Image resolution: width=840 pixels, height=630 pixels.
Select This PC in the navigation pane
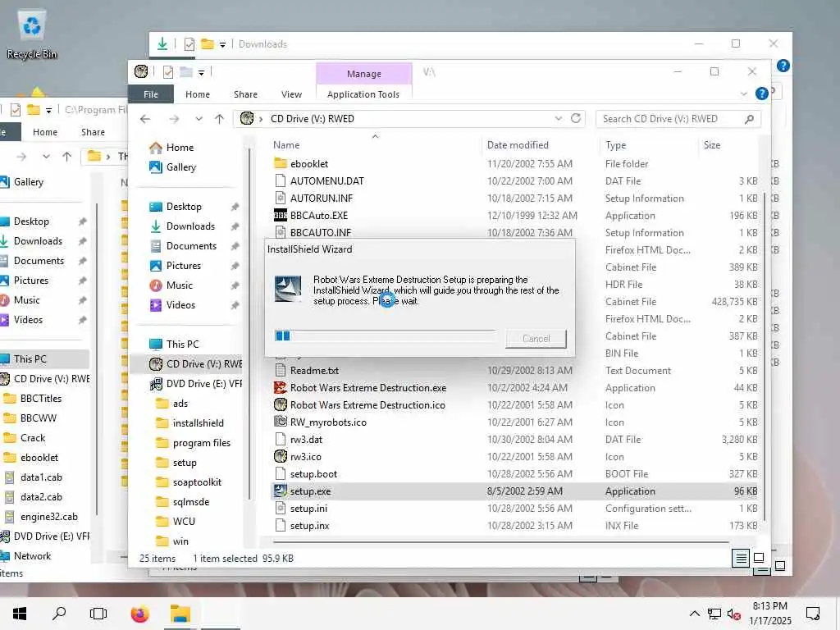point(182,345)
